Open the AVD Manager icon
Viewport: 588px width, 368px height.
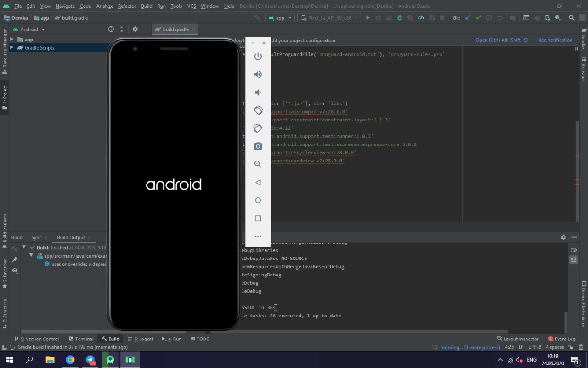[547, 18]
